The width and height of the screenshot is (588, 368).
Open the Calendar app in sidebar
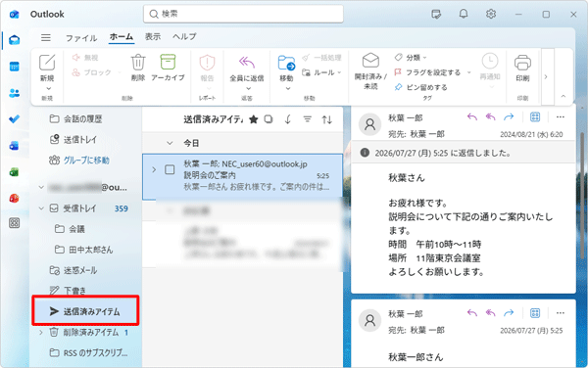tap(15, 67)
